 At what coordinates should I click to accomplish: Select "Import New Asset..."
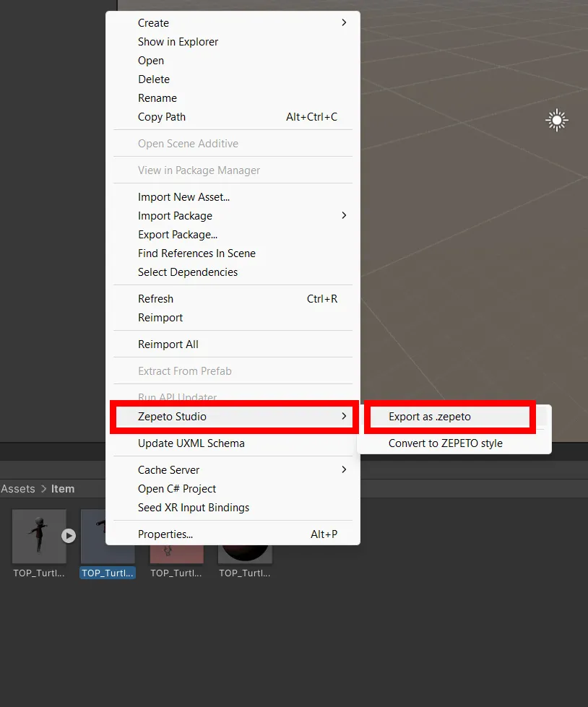(x=183, y=196)
